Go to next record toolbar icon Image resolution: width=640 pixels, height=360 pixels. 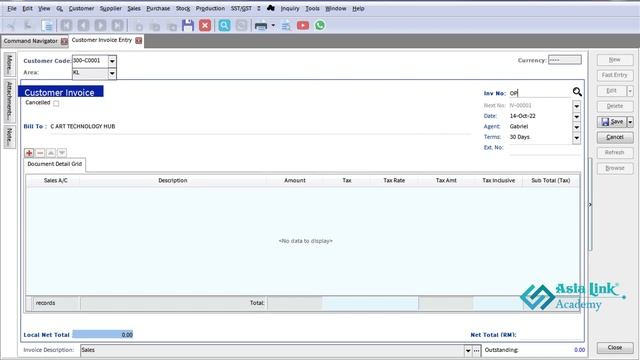point(100,26)
